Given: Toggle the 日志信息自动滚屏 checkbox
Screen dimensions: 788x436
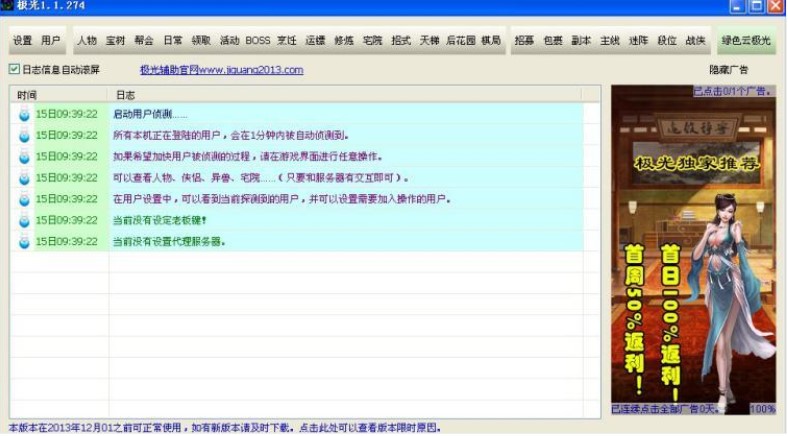Looking at the screenshot, I should (x=14, y=70).
